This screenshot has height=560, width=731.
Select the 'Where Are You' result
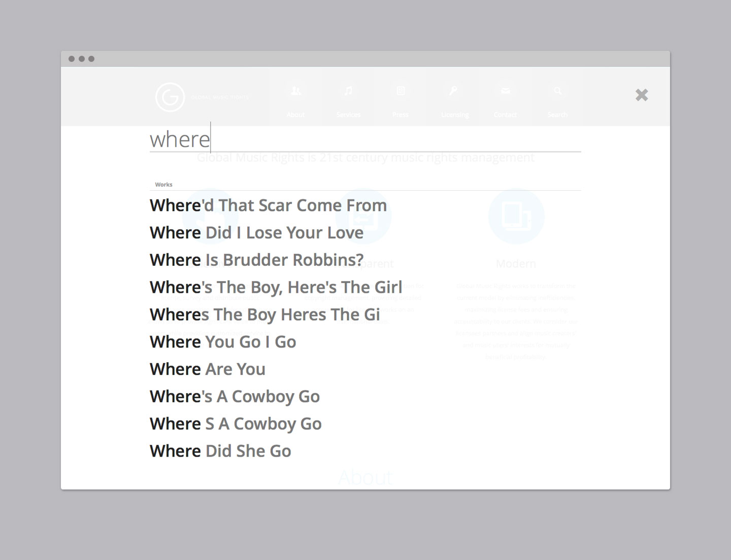coord(207,370)
